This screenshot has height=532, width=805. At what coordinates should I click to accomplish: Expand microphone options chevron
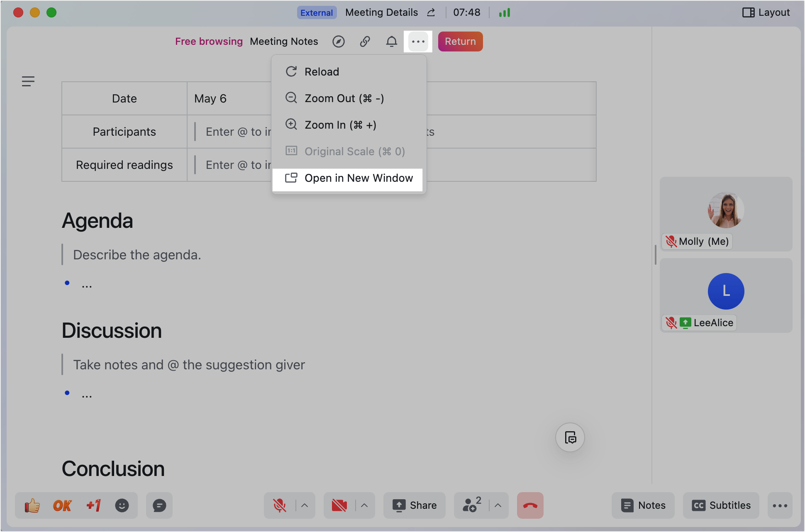[305, 505]
